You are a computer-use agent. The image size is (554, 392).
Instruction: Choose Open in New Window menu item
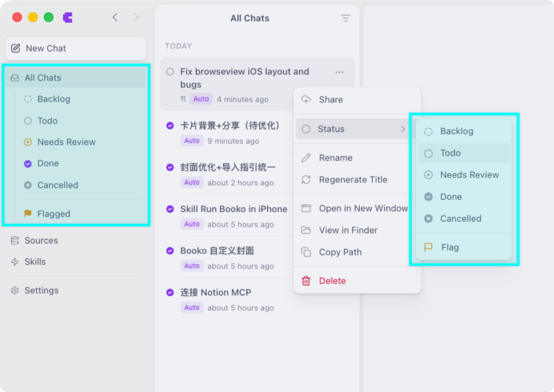point(363,208)
